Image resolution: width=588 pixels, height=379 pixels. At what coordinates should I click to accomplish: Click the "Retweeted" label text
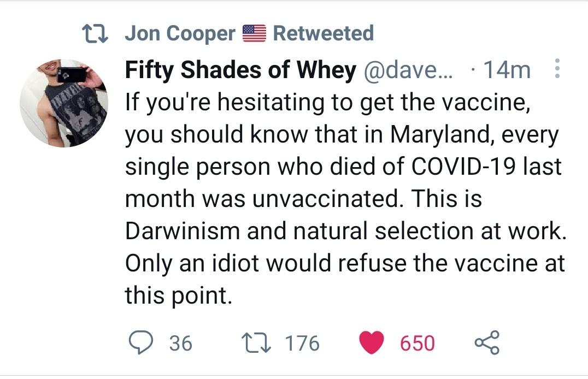point(323,33)
